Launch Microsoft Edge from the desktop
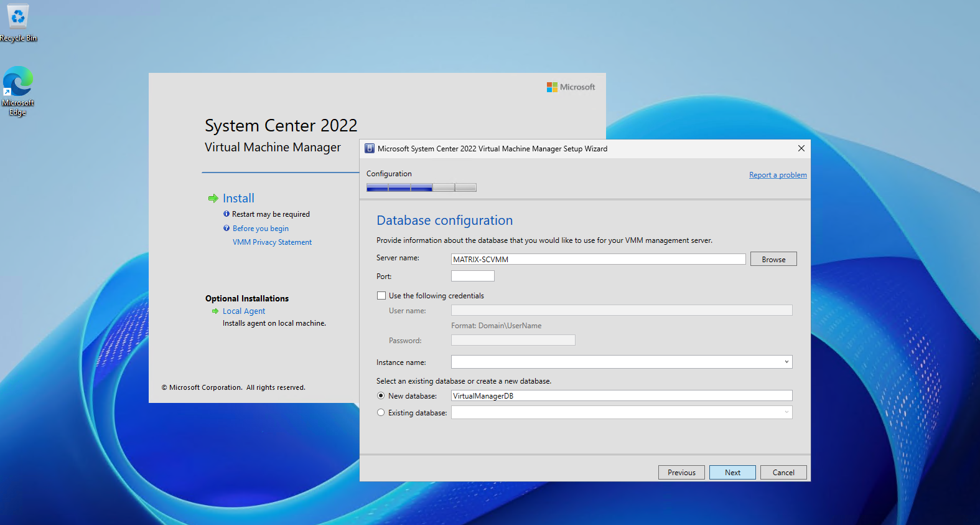The width and height of the screenshot is (980, 525). click(x=18, y=91)
